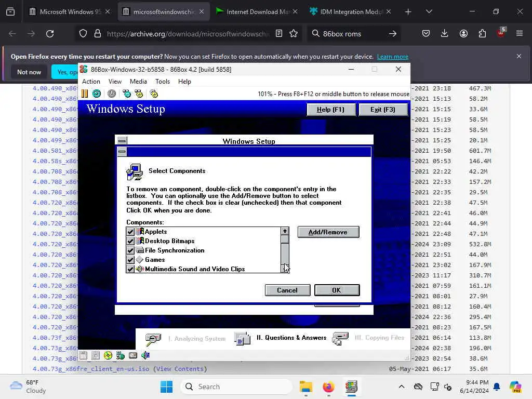Click Cancel in Select Components dialog
This screenshot has width=532, height=399.
pyautogui.click(x=287, y=290)
